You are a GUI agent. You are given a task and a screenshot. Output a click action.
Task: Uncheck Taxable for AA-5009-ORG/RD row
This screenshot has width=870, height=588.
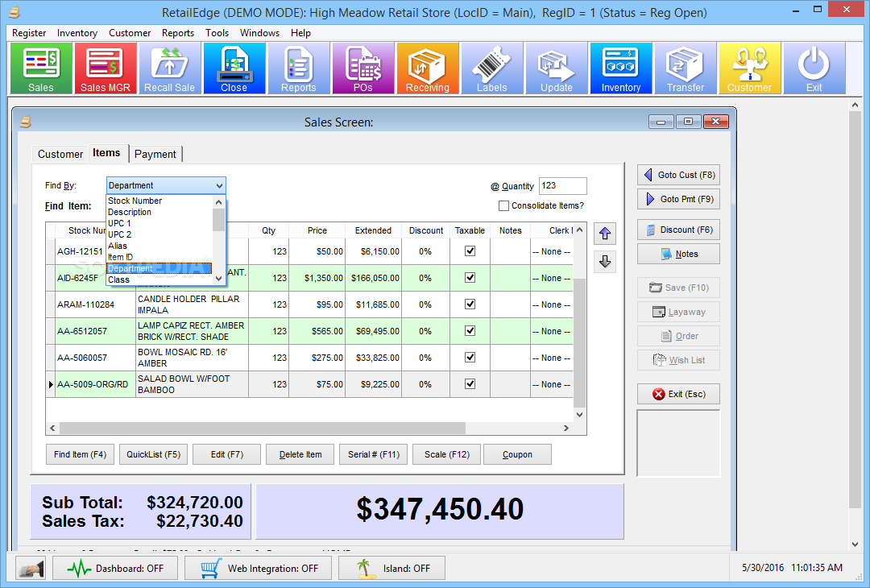pyautogui.click(x=470, y=384)
